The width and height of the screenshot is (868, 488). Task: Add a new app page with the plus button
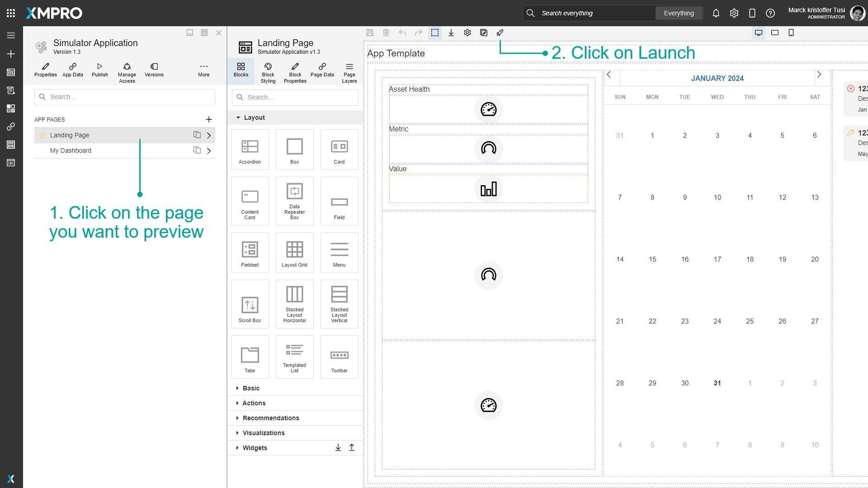tap(209, 119)
